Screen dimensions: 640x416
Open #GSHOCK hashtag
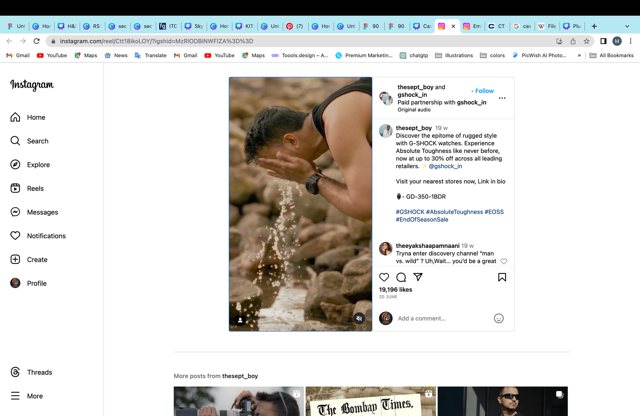coord(410,212)
